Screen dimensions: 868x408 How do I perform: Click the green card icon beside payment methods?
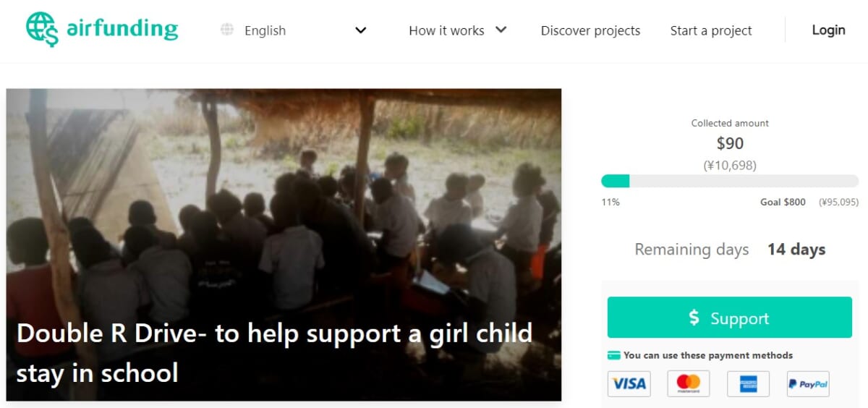point(614,355)
